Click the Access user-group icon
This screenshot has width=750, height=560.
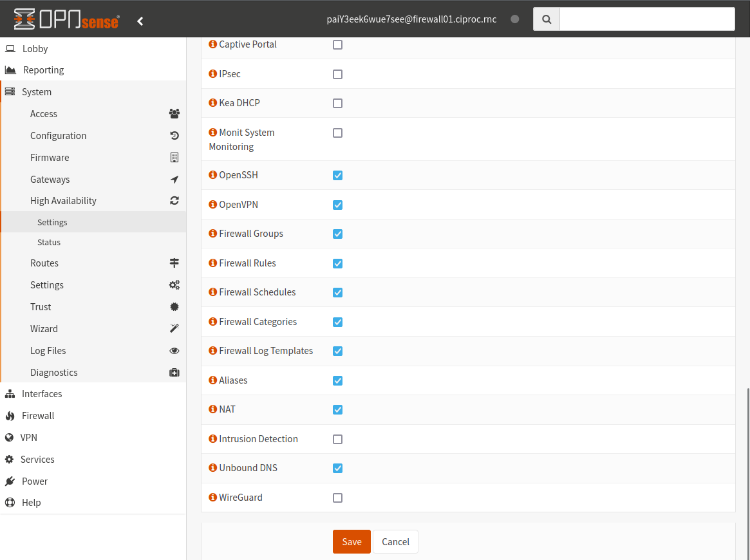(x=174, y=113)
